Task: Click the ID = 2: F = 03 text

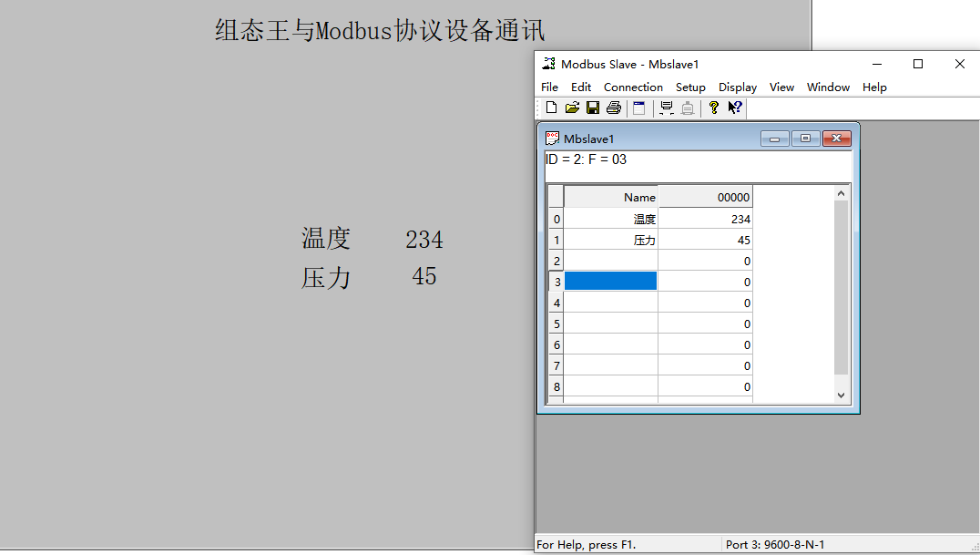Action: [586, 159]
